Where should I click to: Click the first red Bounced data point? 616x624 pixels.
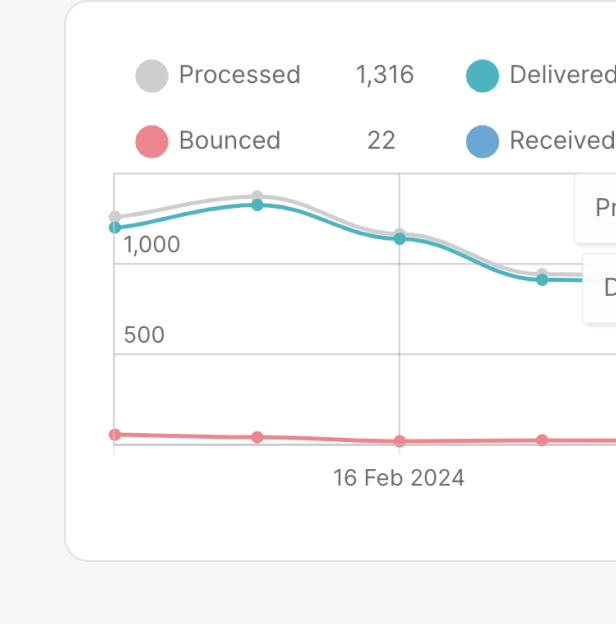[x=115, y=434]
